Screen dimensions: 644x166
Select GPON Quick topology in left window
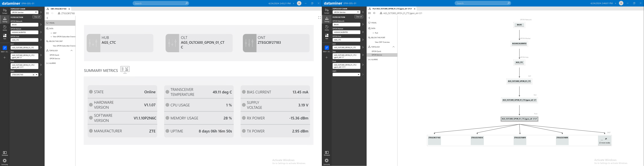click(54, 55)
